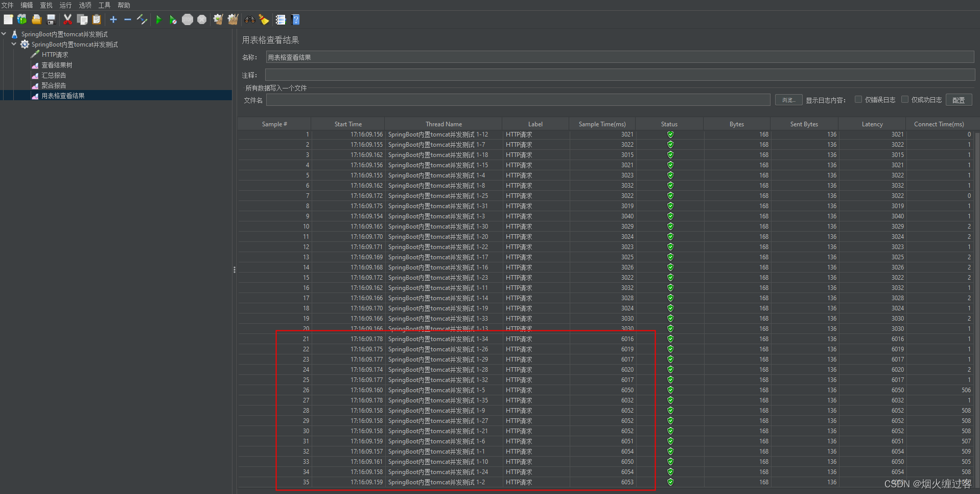Screen dimensions: 980x494
Task: Click the HTTP请求 pipette icon
Action: pos(35,54)
